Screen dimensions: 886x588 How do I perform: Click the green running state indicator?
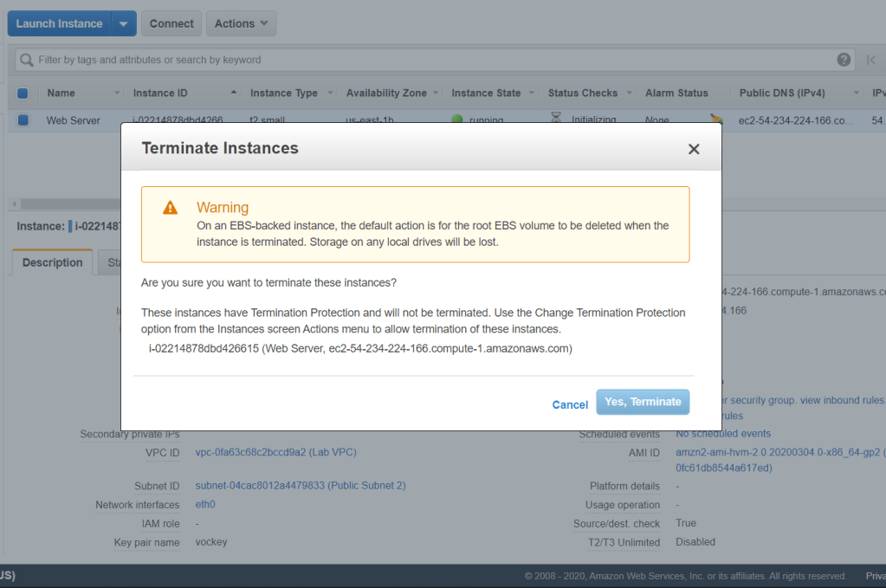click(456, 119)
